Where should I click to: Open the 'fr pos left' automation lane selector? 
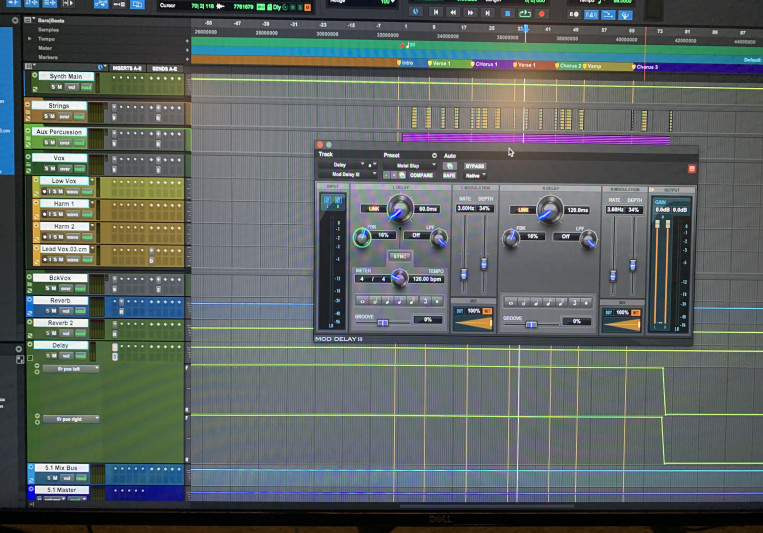click(71, 369)
